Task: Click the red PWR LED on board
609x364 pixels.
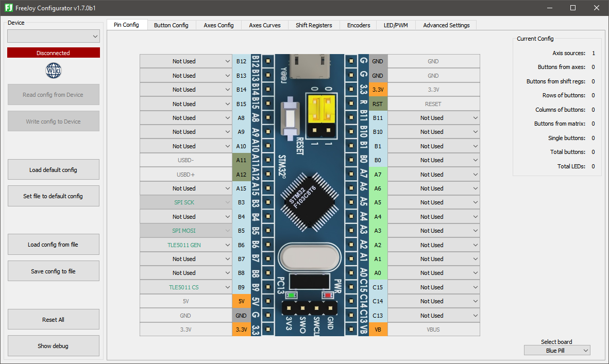Action: coord(328,296)
